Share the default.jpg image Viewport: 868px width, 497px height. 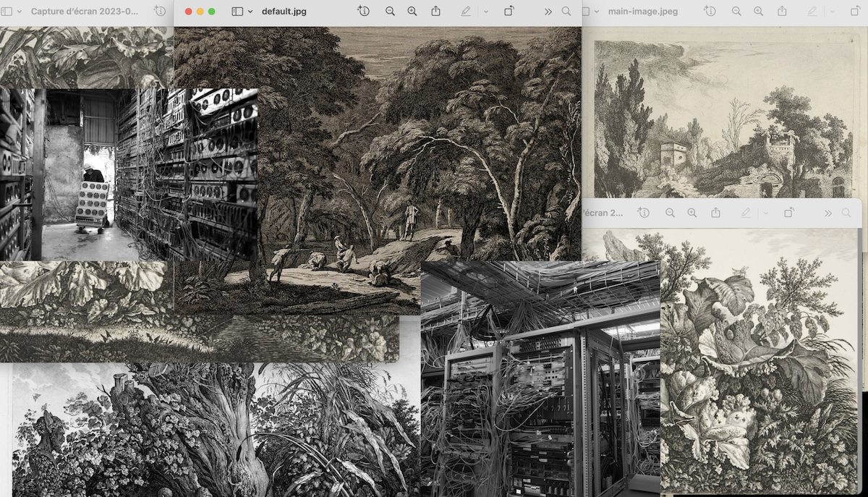point(436,12)
